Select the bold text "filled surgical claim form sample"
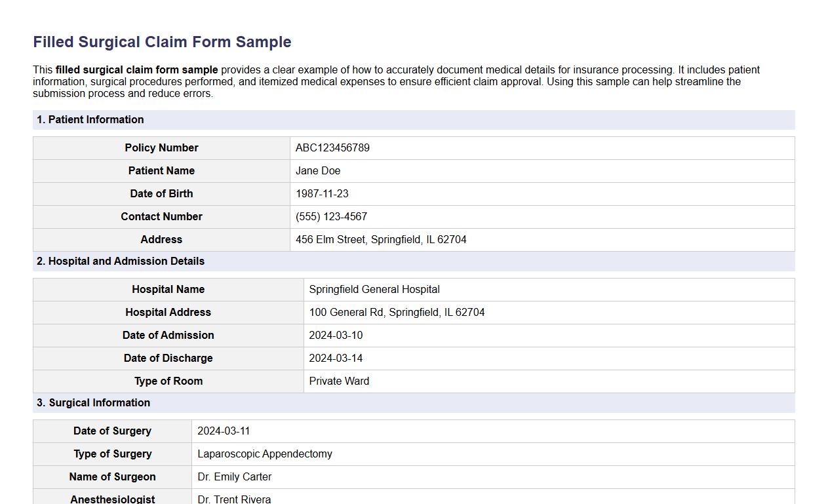Screen dimensions: 828x504 (x=137, y=69)
